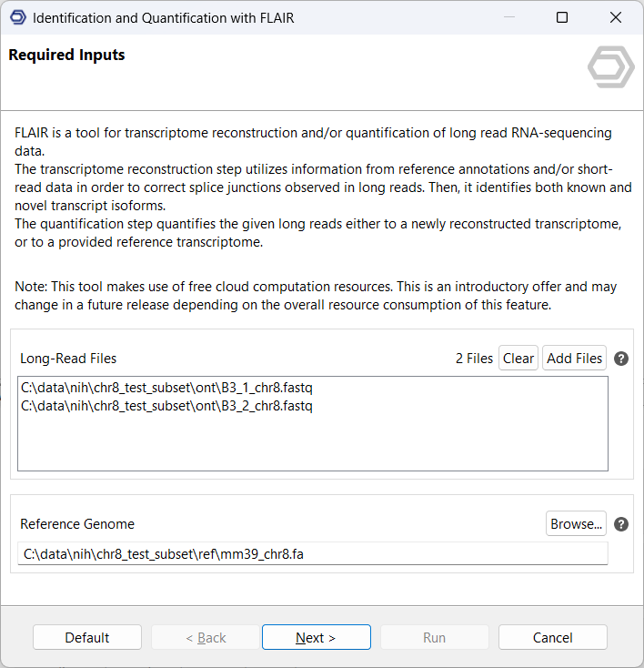Click the hexagon logo in the header
644x668 pixels.
[x=610, y=66]
